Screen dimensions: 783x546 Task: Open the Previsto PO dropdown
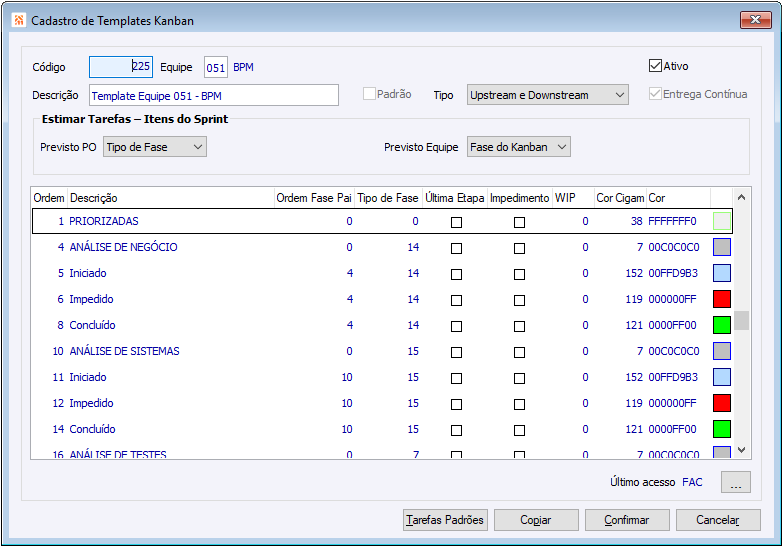155,147
